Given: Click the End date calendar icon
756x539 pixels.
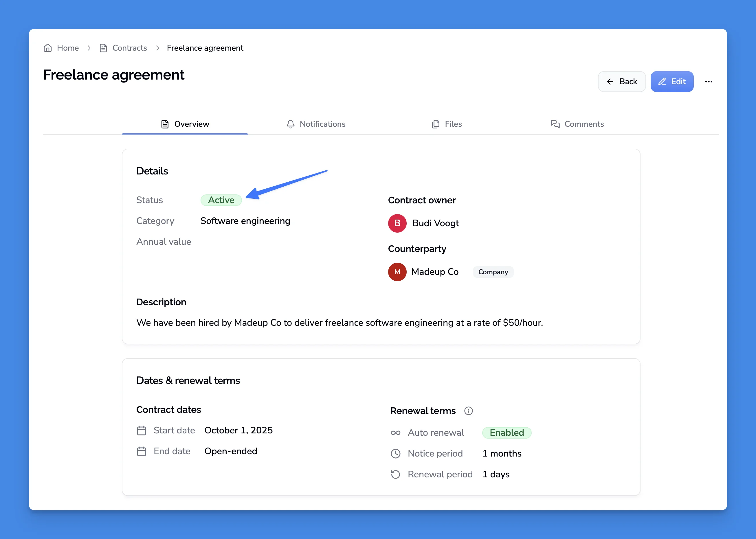Looking at the screenshot, I should point(142,451).
